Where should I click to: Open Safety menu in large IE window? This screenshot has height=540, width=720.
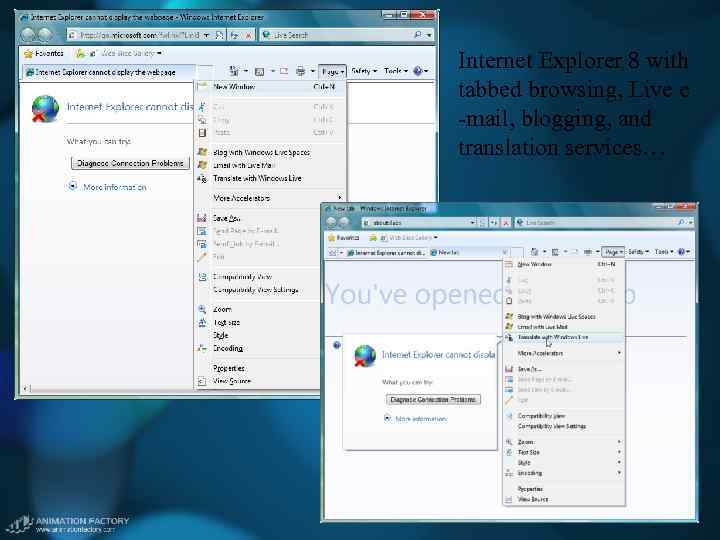(x=364, y=71)
